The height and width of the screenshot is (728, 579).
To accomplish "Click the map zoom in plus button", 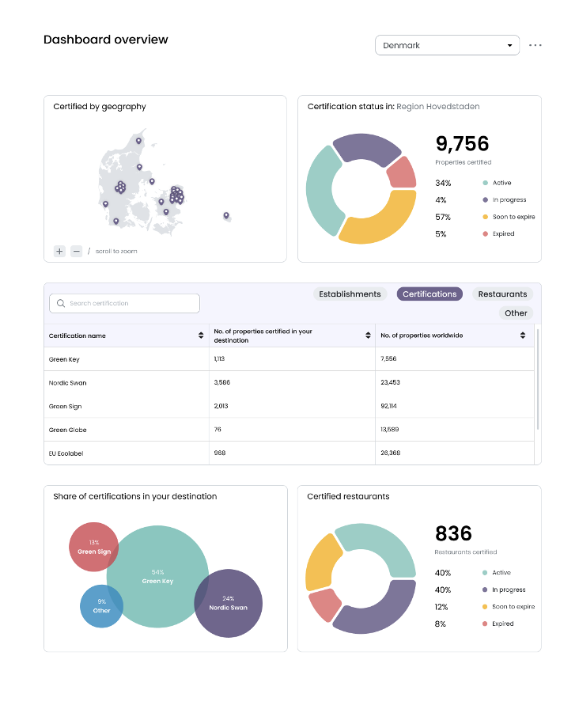I will [59, 251].
